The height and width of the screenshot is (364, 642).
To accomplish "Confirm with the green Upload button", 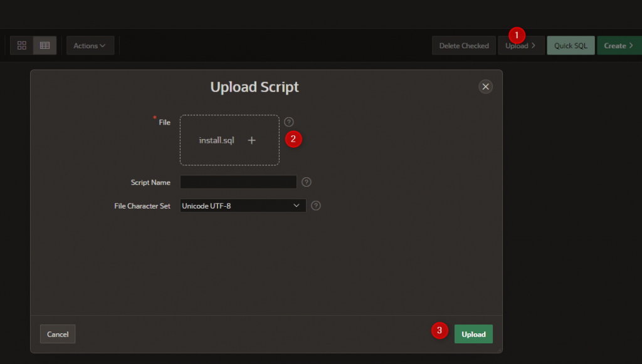I will 473,334.
